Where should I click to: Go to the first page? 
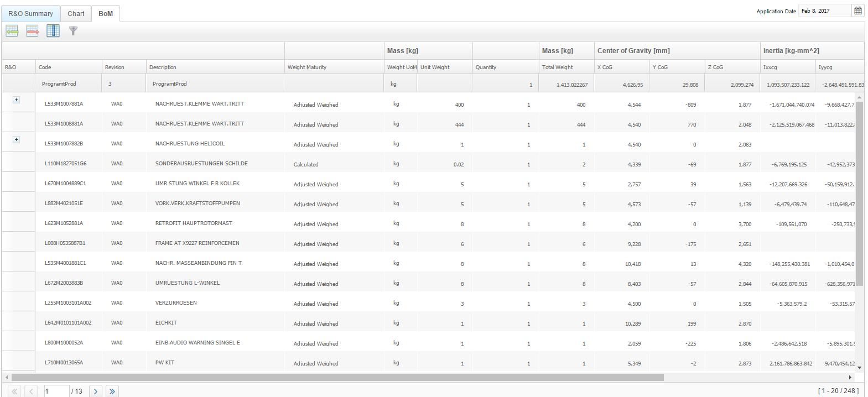pos(14,391)
